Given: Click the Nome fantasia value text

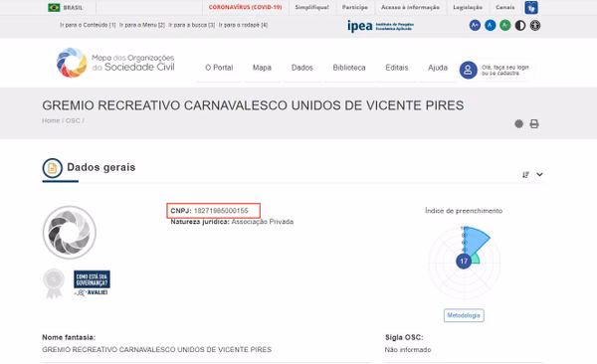Looking at the screenshot, I should 156,349.
